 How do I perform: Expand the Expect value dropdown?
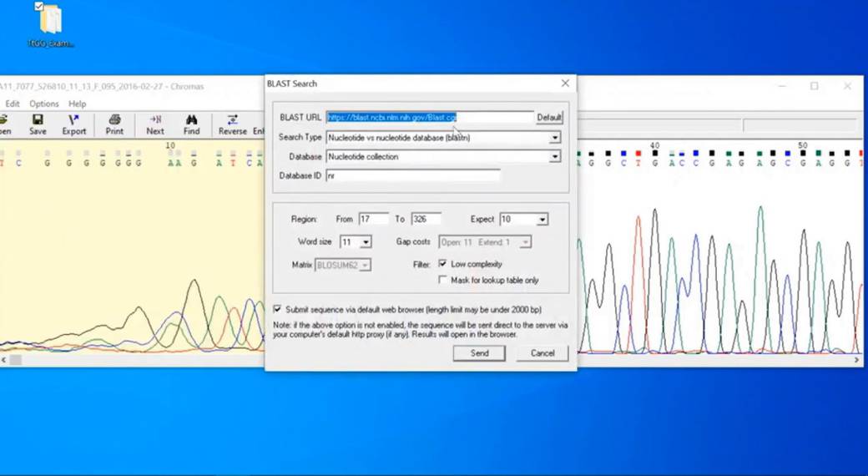[x=542, y=220]
